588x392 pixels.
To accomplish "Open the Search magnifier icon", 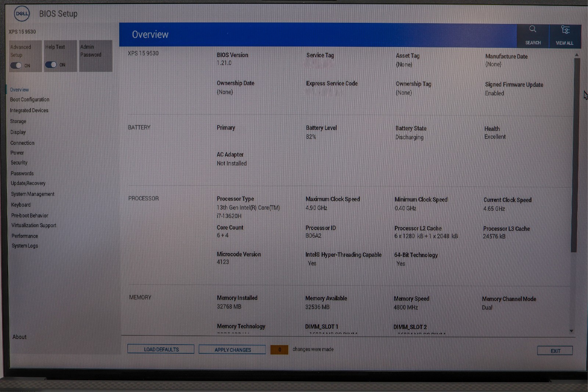I will click(533, 29).
